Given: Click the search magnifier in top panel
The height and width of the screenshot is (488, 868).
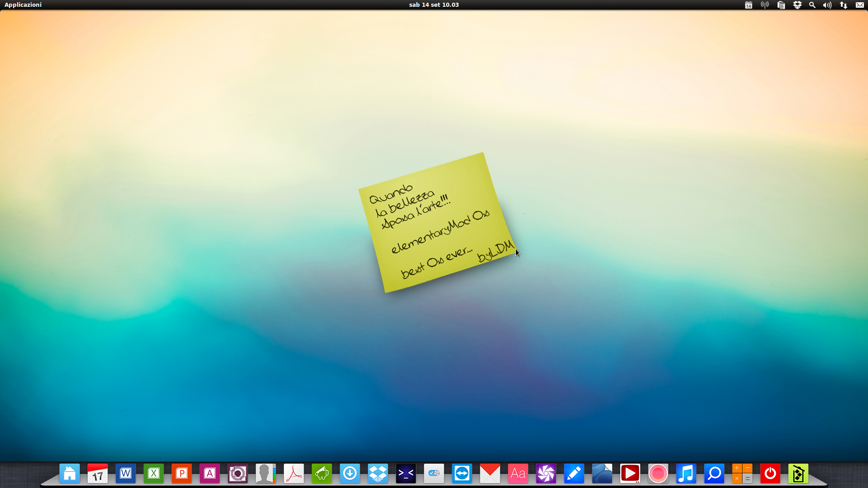Looking at the screenshot, I should (812, 5).
